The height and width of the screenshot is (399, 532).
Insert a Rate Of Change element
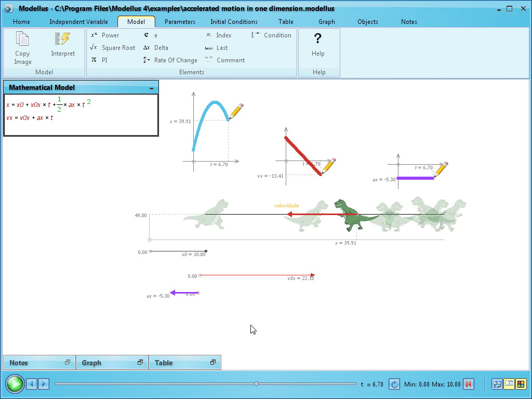(x=170, y=60)
